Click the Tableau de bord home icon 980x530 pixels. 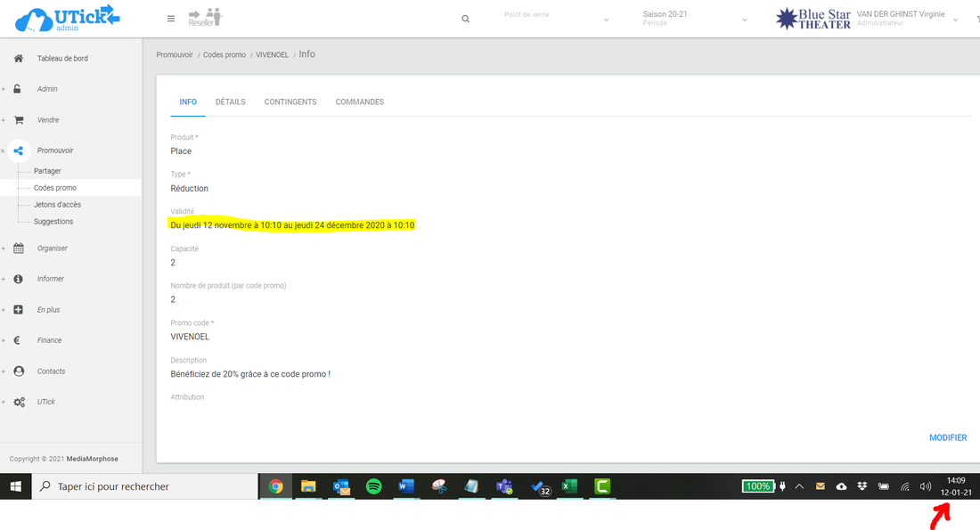tap(19, 59)
